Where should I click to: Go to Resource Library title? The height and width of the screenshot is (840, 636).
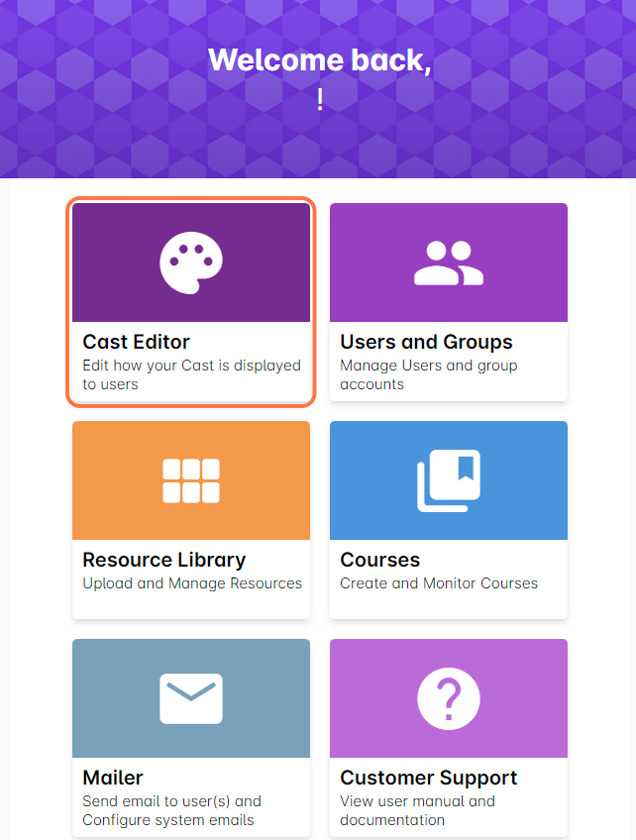point(164,560)
